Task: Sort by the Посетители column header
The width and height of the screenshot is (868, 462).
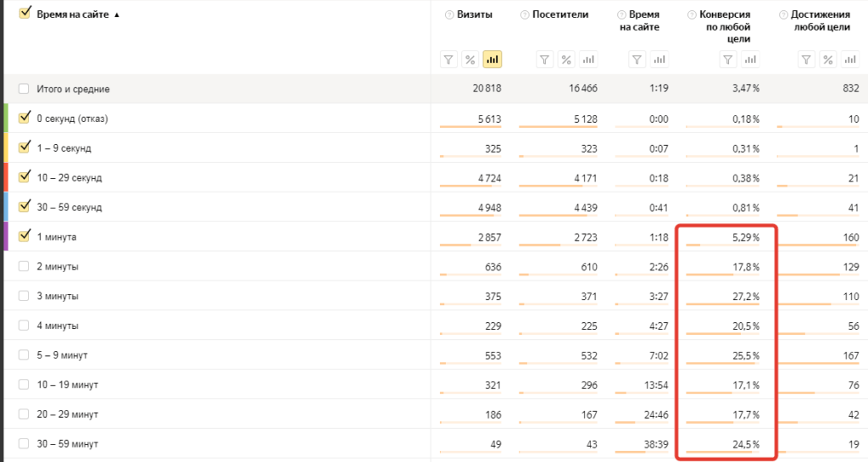Action: 559,14
